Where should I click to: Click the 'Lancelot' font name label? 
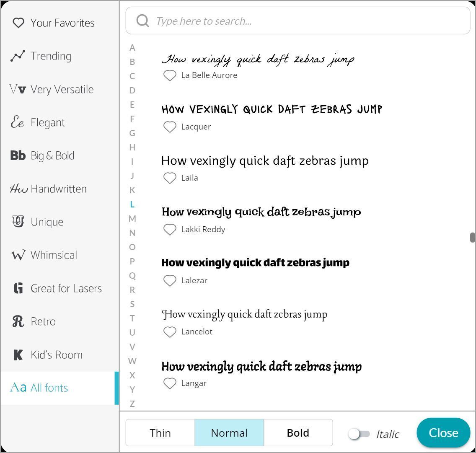click(197, 331)
